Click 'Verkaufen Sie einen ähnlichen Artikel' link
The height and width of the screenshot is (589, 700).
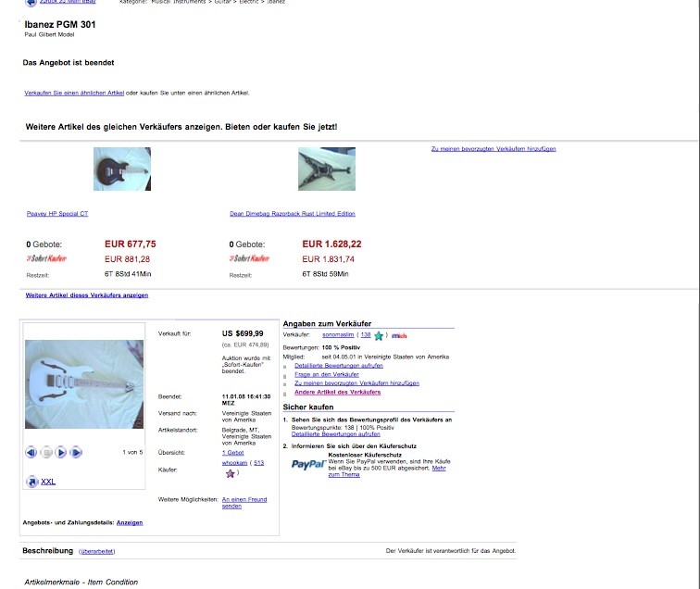pyautogui.click(x=74, y=93)
